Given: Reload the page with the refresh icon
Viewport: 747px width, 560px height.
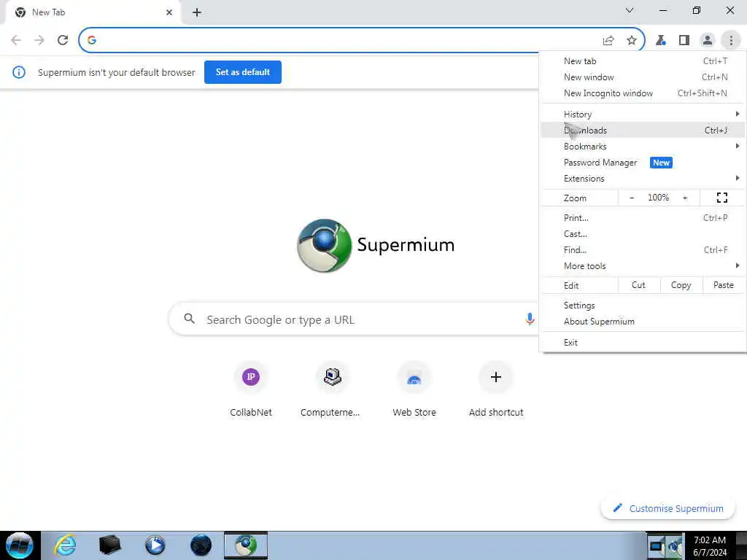Looking at the screenshot, I should (x=63, y=40).
